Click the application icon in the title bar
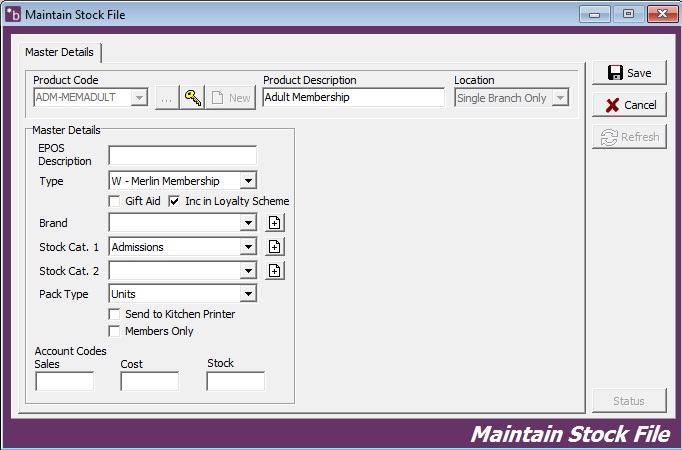Image resolution: width=682 pixels, height=450 pixels. (x=13, y=14)
